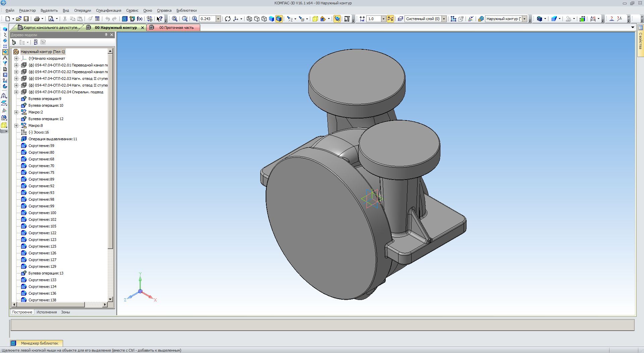This screenshot has height=353, width=644.
Task: Toggle the model tree structure view button
Action: [14, 42]
